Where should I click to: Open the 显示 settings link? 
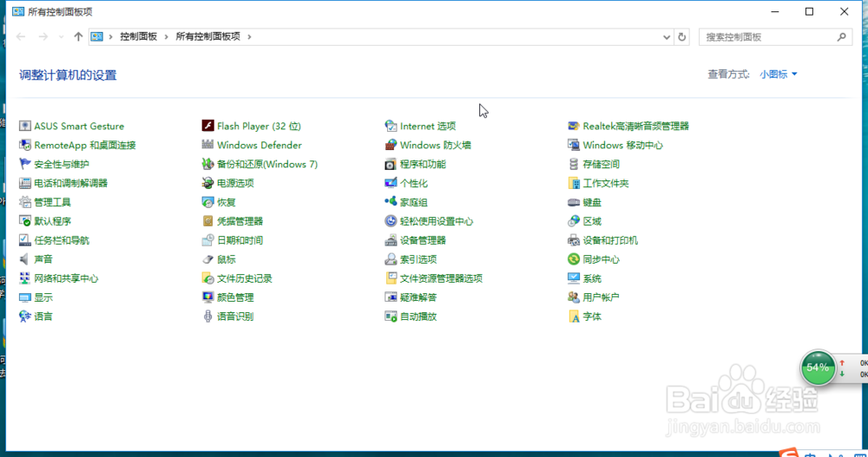(43, 297)
